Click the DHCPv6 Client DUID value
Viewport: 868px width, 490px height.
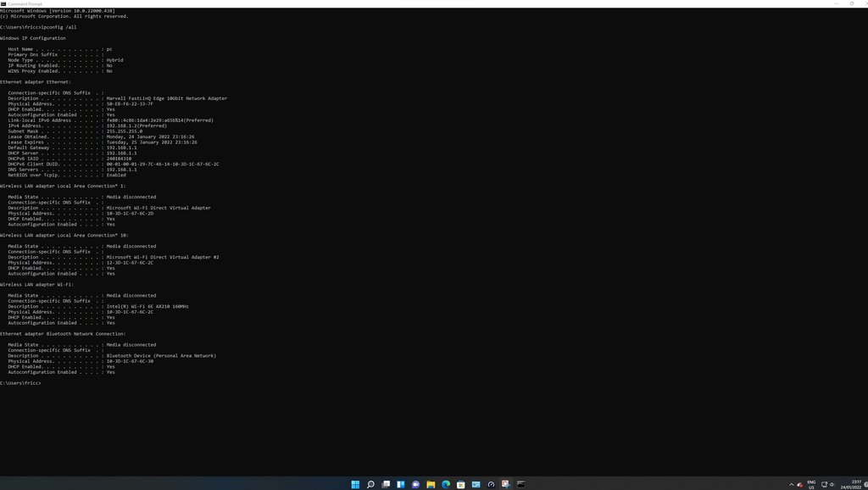[162, 164]
